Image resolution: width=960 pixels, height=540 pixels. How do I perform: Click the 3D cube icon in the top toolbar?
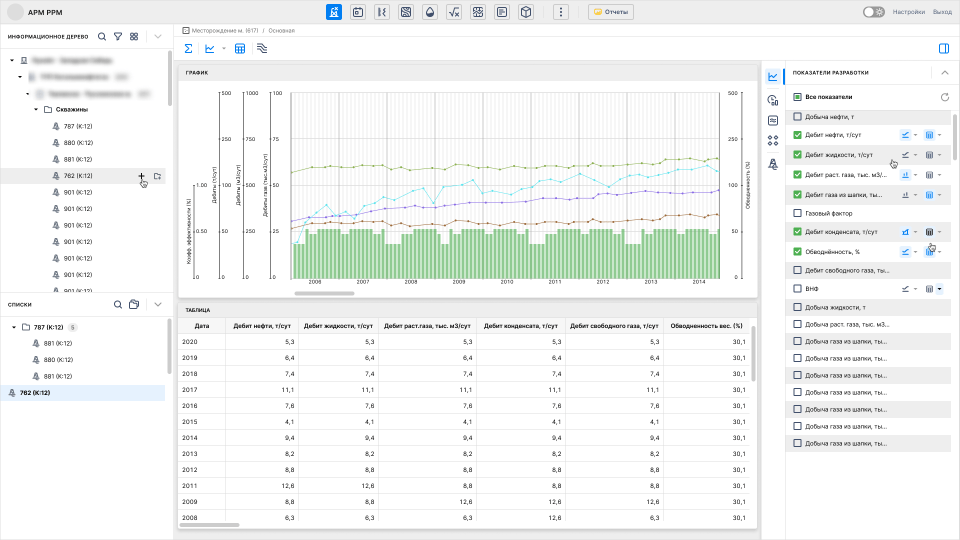[526, 12]
